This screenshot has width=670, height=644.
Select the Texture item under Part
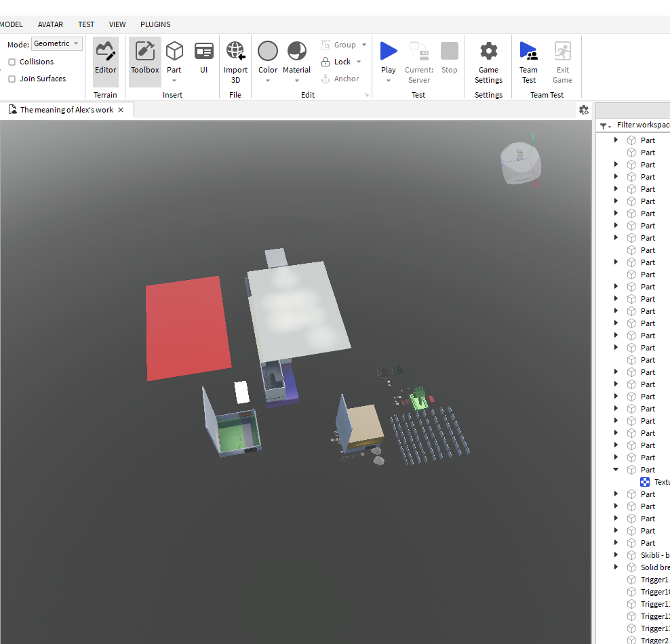point(655,482)
